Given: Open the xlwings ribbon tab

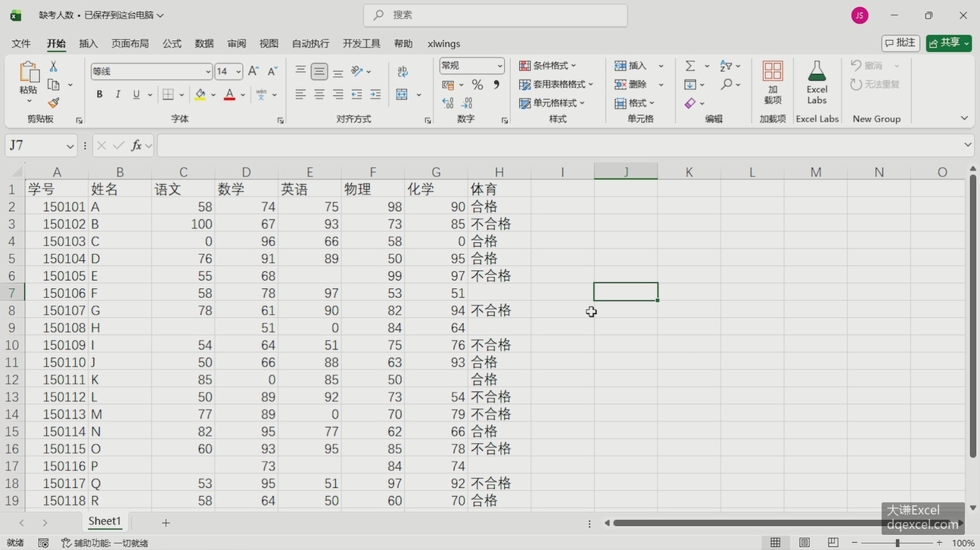Looking at the screenshot, I should click(x=443, y=44).
